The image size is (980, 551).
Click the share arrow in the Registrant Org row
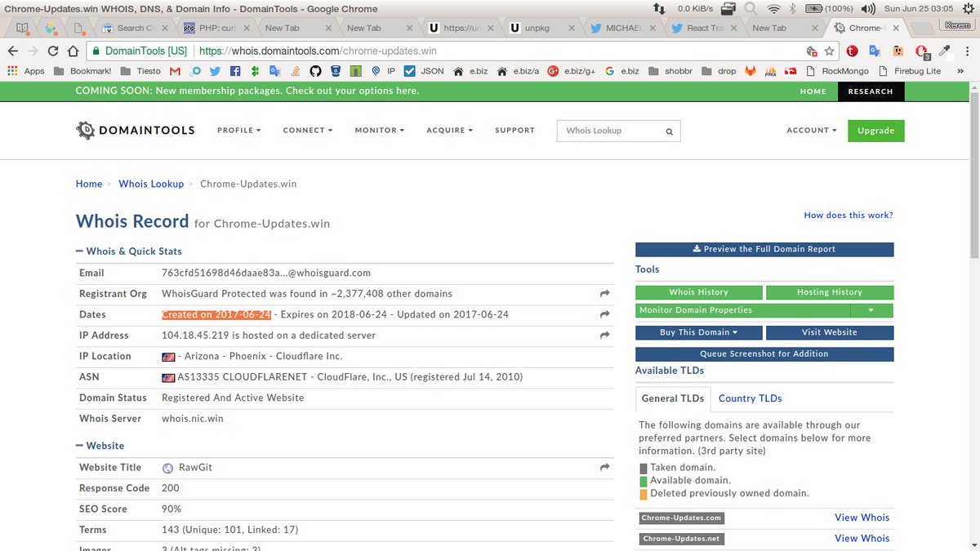click(x=604, y=294)
